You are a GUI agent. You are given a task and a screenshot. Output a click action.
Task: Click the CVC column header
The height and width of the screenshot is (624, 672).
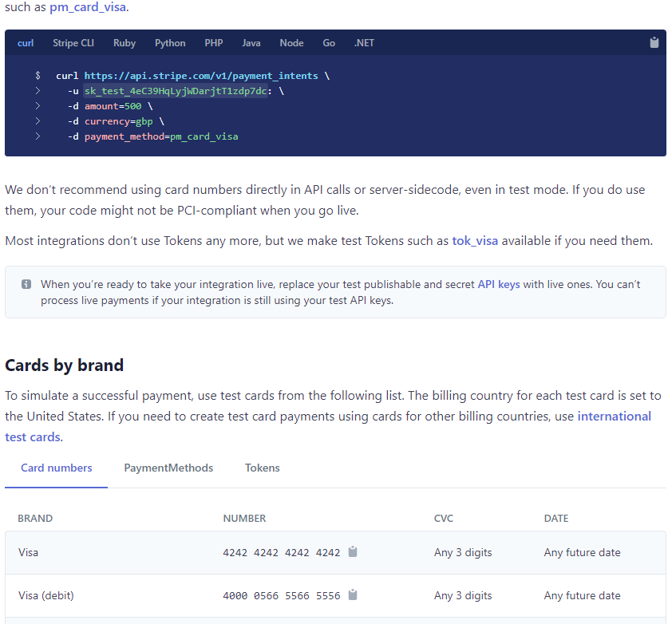[x=444, y=518]
